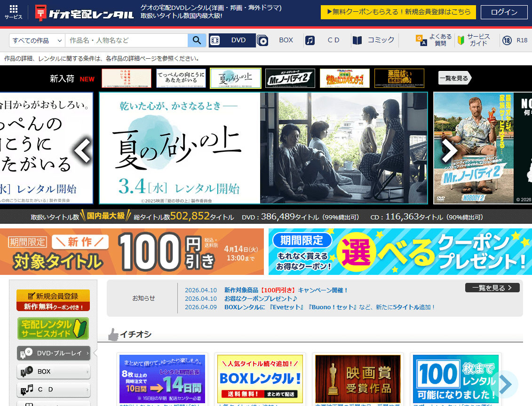The width and height of the screenshot is (532, 406).
Task: Click the magnifier search button
Action: click(197, 40)
